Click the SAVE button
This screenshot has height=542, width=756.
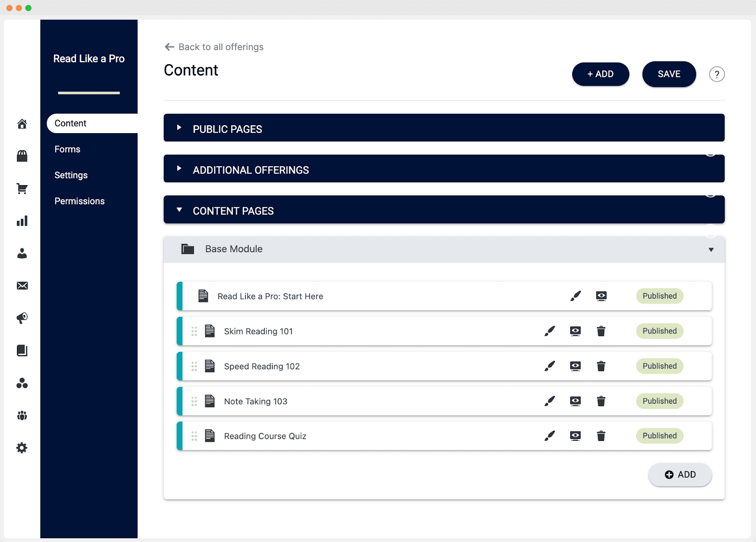[669, 74]
